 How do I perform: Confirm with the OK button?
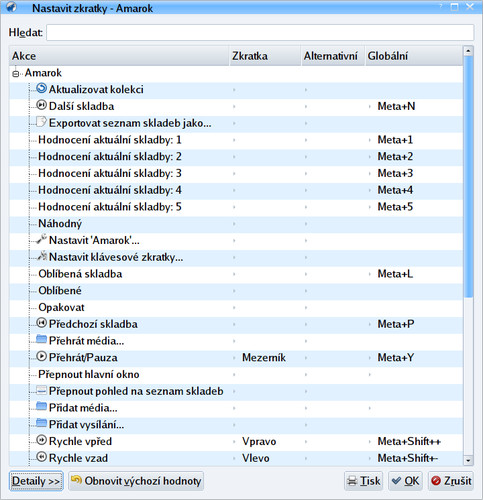[x=405, y=481]
